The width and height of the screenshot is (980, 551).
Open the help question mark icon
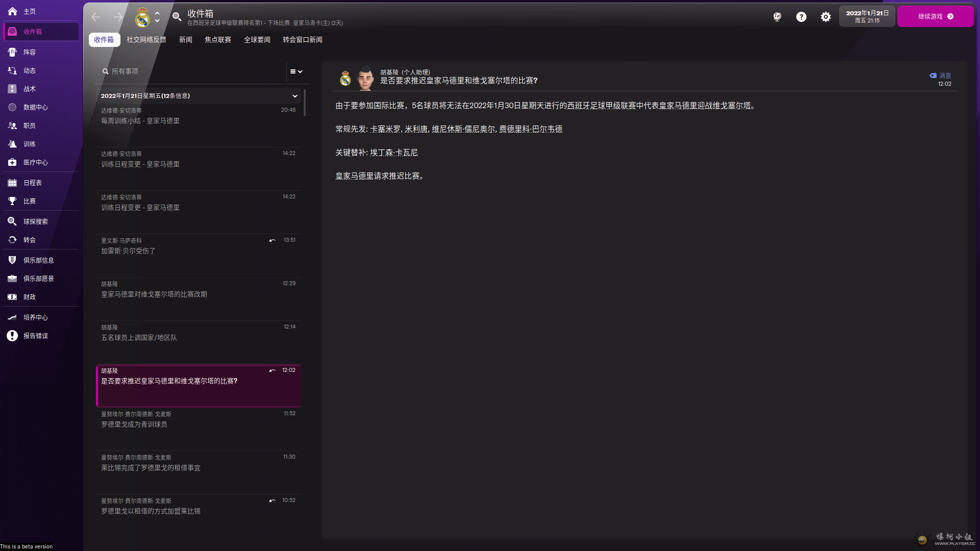[x=801, y=17]
